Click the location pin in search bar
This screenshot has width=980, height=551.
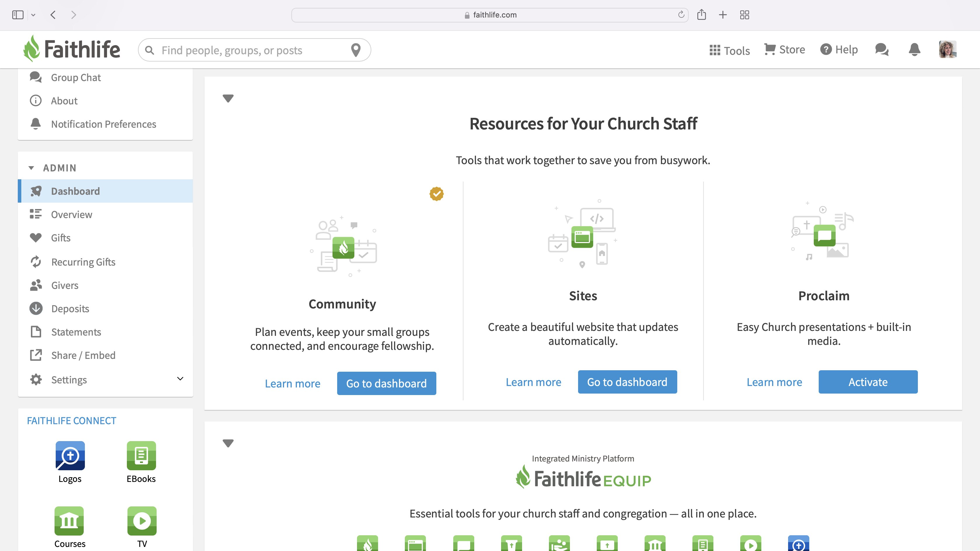[x=356, y=50]
